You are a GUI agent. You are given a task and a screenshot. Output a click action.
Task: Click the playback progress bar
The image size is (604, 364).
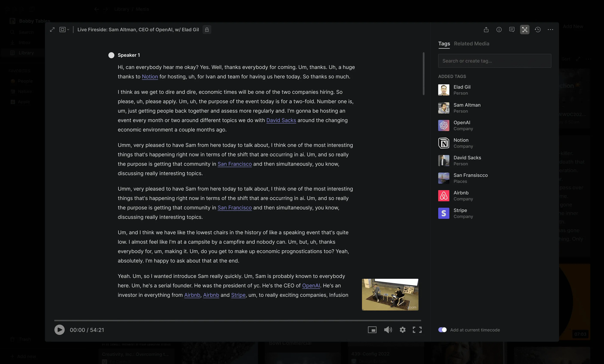tap(238, 320)
